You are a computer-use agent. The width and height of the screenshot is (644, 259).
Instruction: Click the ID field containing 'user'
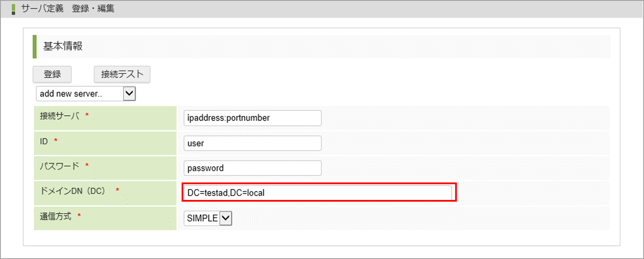point(252,144)
